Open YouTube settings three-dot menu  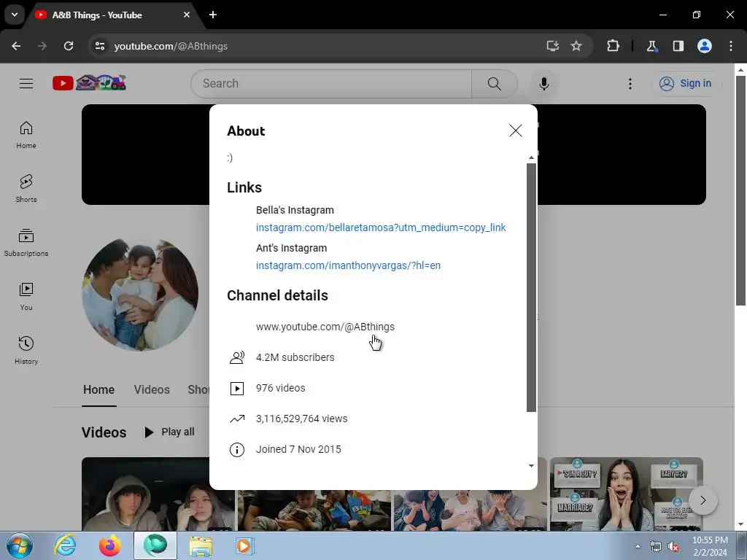point(630,84)
